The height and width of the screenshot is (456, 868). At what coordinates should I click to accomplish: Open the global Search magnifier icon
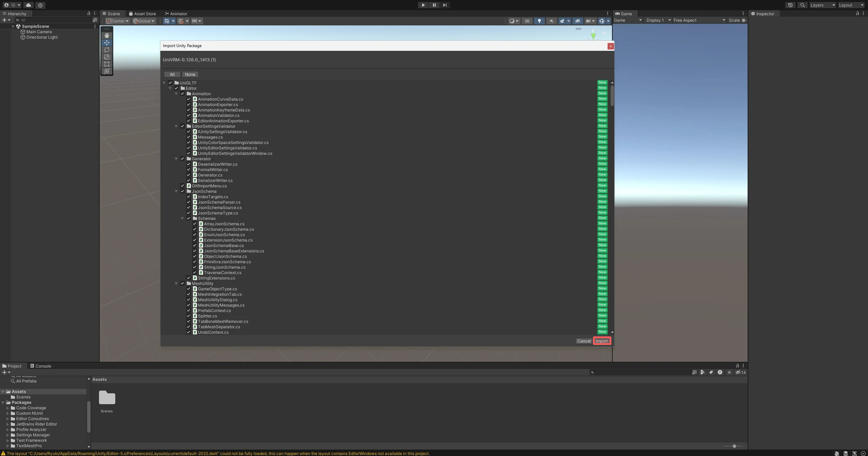[803, 5]
